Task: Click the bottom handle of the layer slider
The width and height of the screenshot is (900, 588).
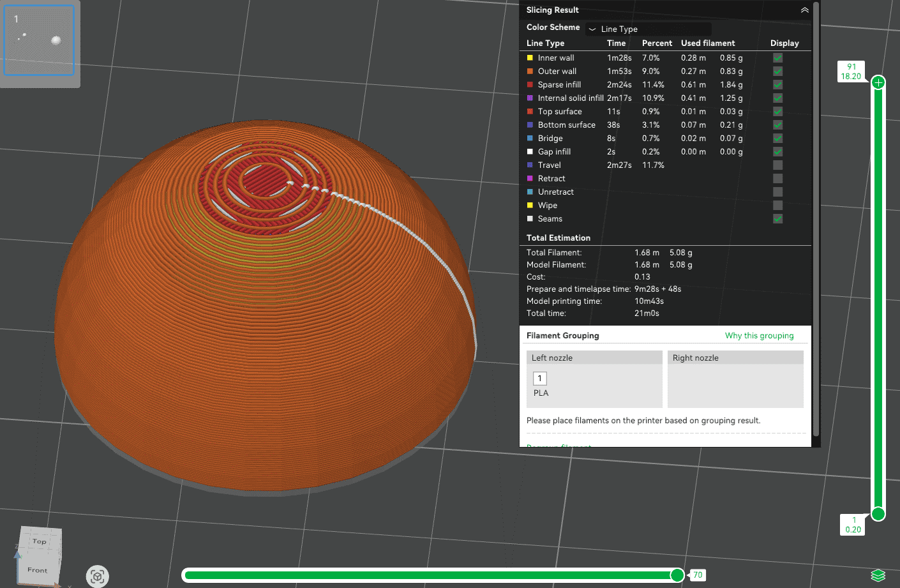Action: [x=878, y=514]
